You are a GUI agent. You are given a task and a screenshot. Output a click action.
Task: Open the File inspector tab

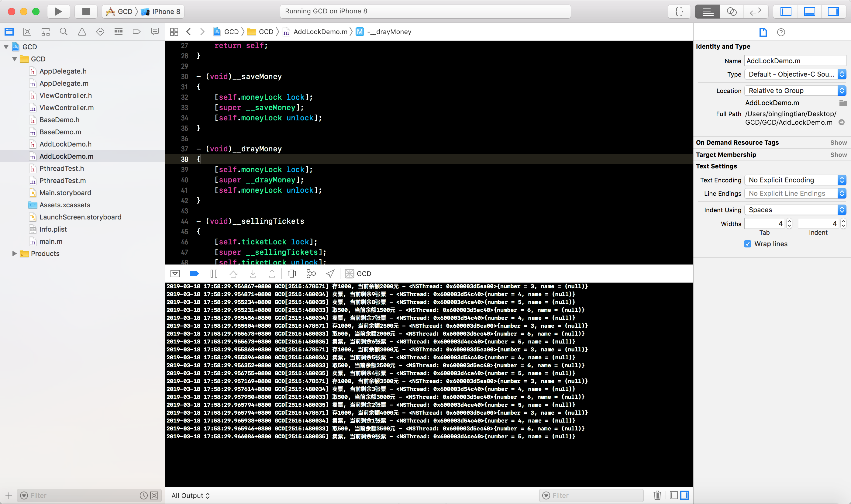click(x=763, y=32)
